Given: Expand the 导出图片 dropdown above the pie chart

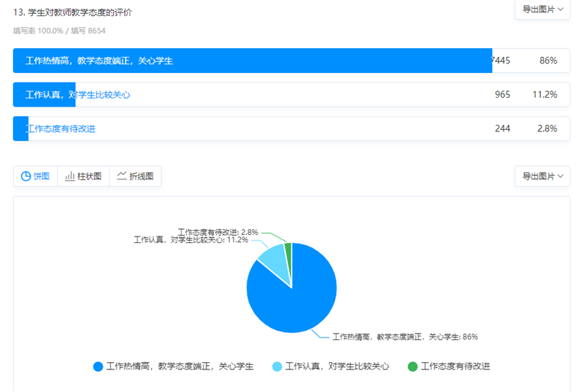Looking at the screenshot, I should 542,176.
